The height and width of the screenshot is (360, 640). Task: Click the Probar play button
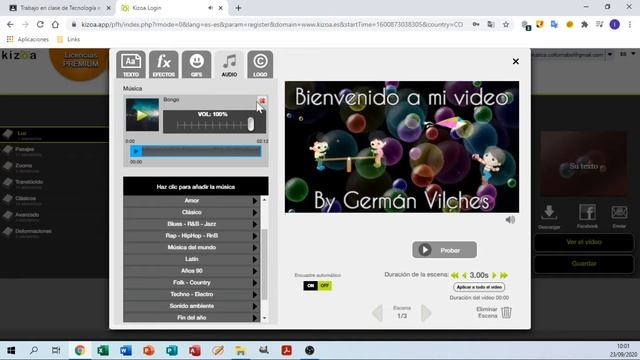[444, 250]
